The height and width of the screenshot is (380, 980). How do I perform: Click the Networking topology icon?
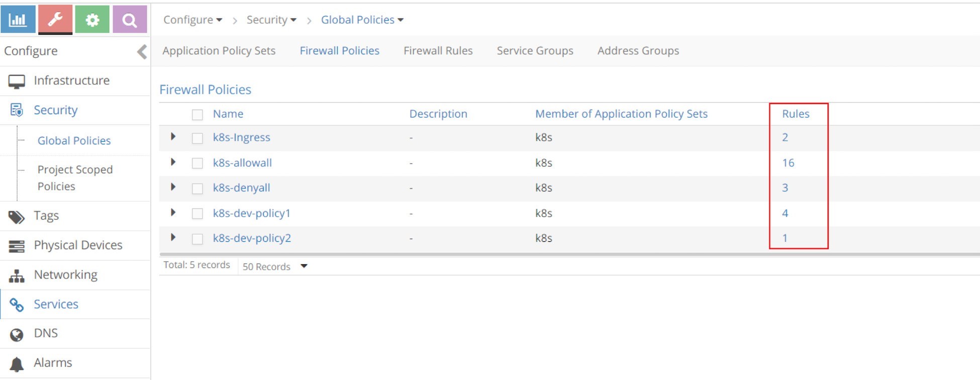pos(17,275)
